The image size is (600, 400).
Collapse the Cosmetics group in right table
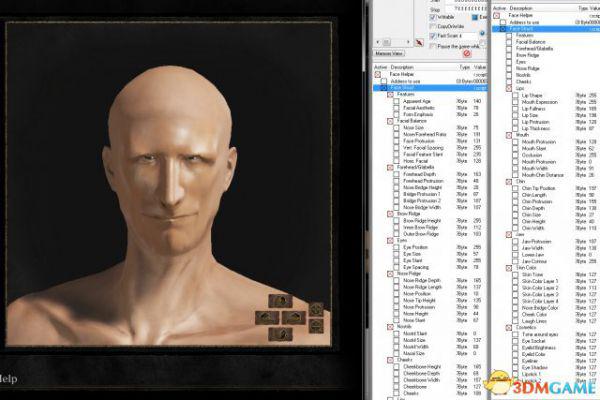coord(509,328)
